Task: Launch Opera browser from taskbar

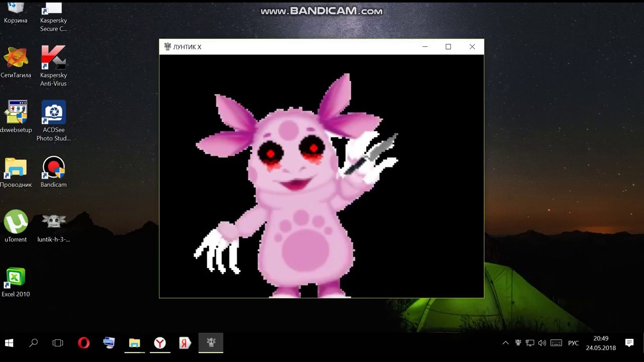Action: point(84,343)
